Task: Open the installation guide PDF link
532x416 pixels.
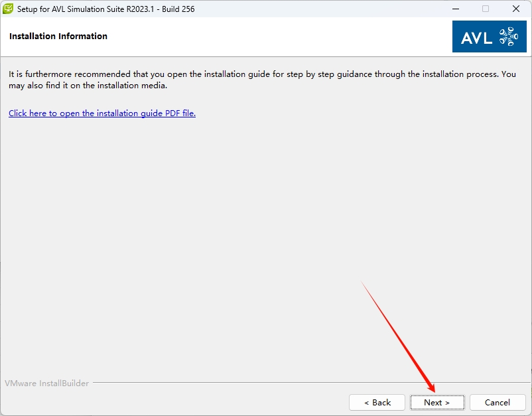Action: click(x=102, y=113)
